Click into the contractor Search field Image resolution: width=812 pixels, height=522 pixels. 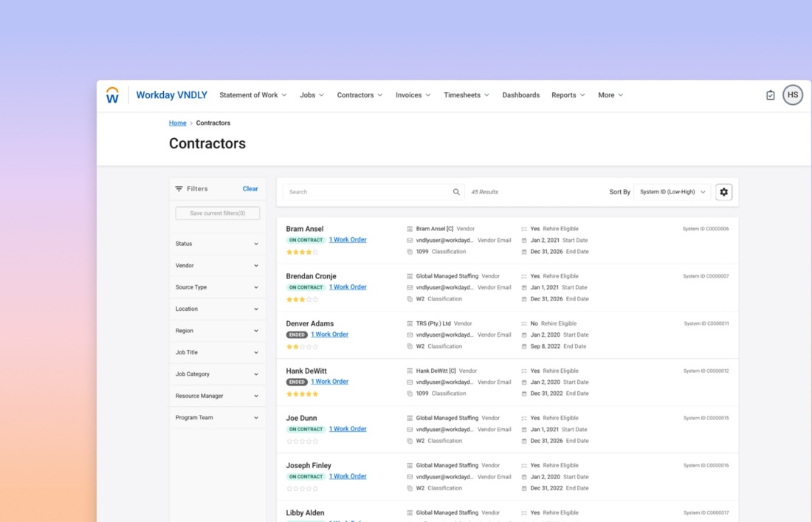point(368,192)
